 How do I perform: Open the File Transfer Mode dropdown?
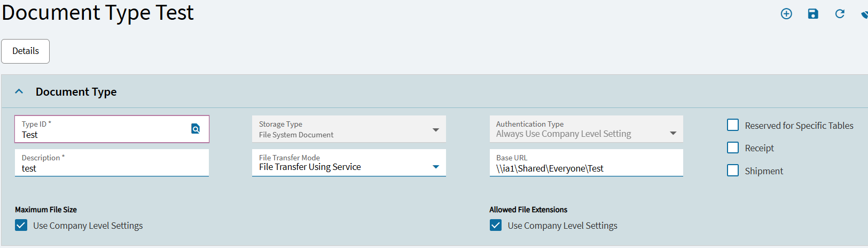[436, 167]
